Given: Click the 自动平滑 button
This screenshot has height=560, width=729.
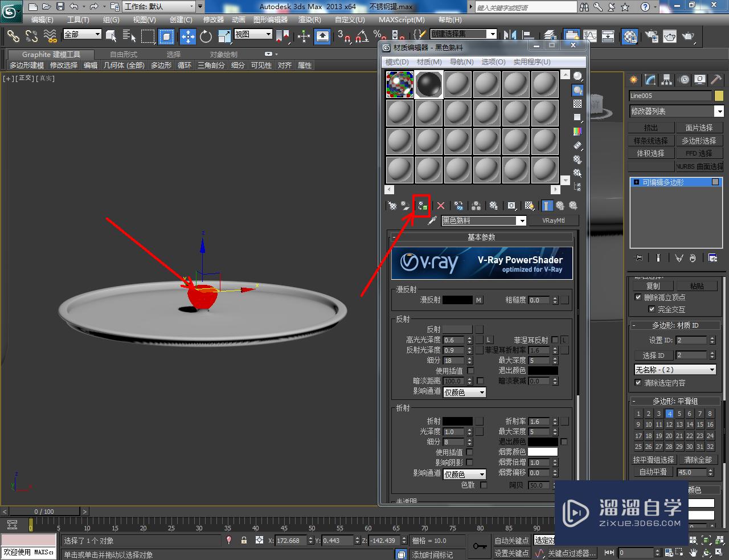Looking at the screenshot, I should pos(653,472).
